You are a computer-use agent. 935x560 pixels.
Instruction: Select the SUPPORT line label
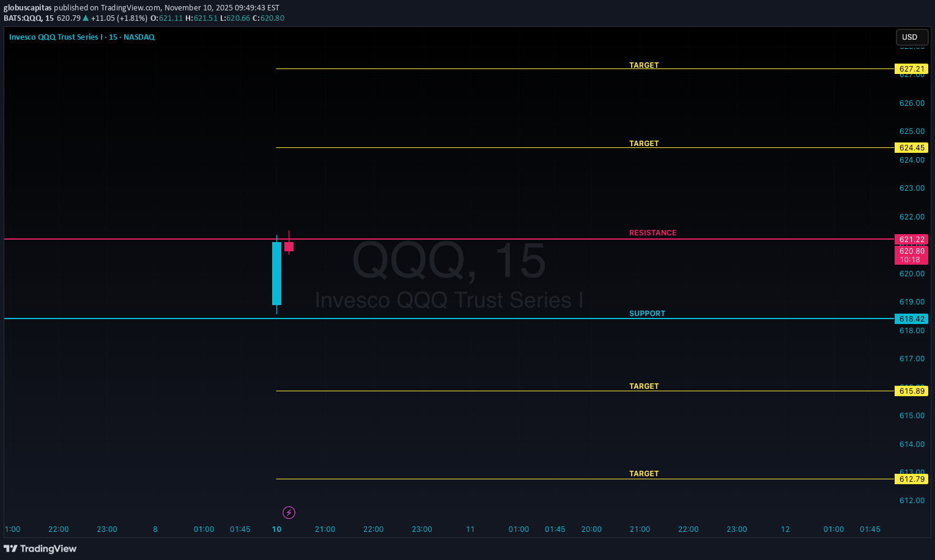647,314
